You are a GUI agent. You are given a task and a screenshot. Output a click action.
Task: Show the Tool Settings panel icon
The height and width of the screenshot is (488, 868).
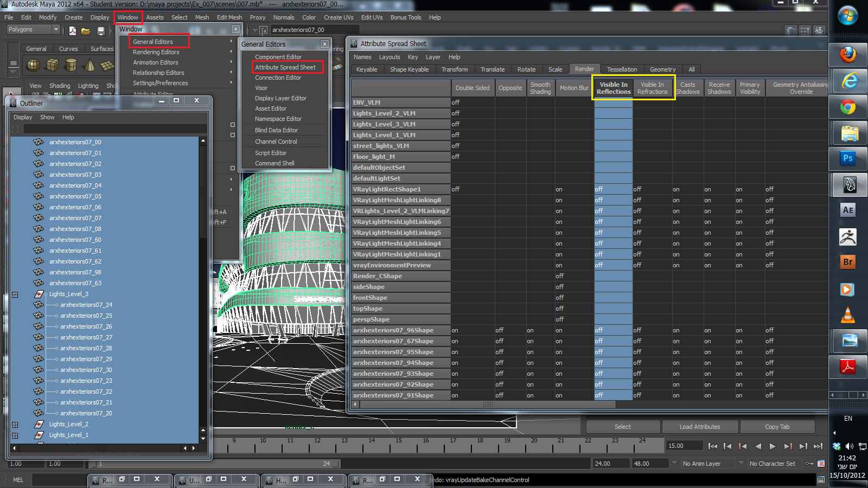[x=805, y=30]
